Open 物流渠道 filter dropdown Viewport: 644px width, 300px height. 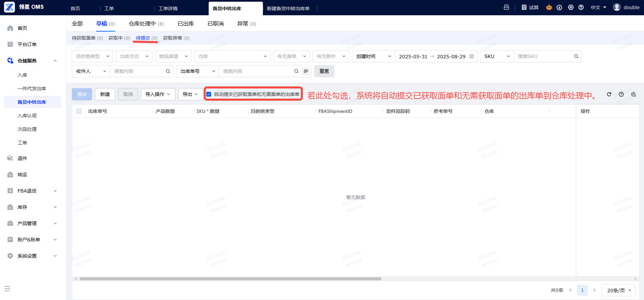click(x=173, y=56)
